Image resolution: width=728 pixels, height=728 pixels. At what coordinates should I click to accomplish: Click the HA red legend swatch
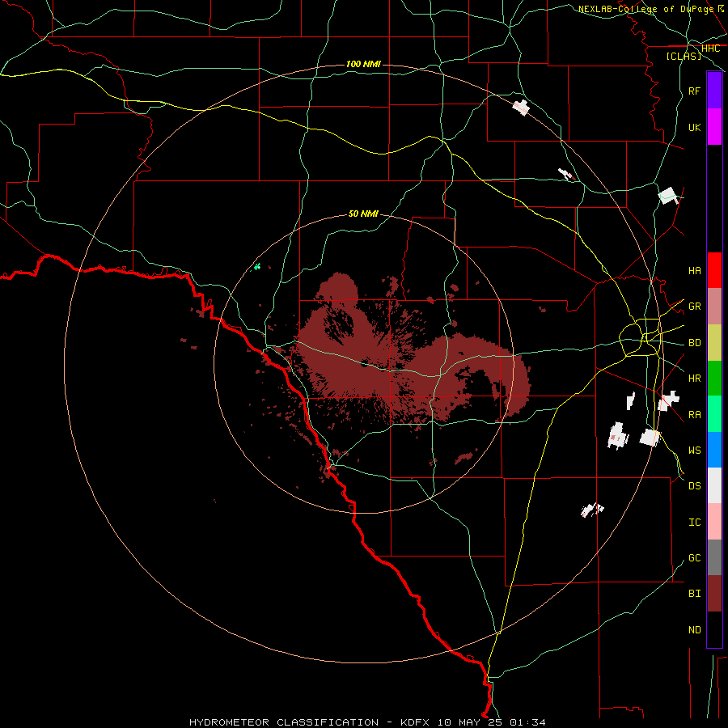(x=714, y=270)
